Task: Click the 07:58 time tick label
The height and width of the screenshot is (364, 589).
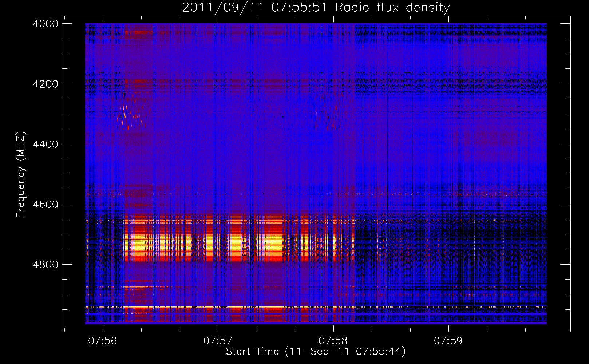Action: (x=333, y=341)
